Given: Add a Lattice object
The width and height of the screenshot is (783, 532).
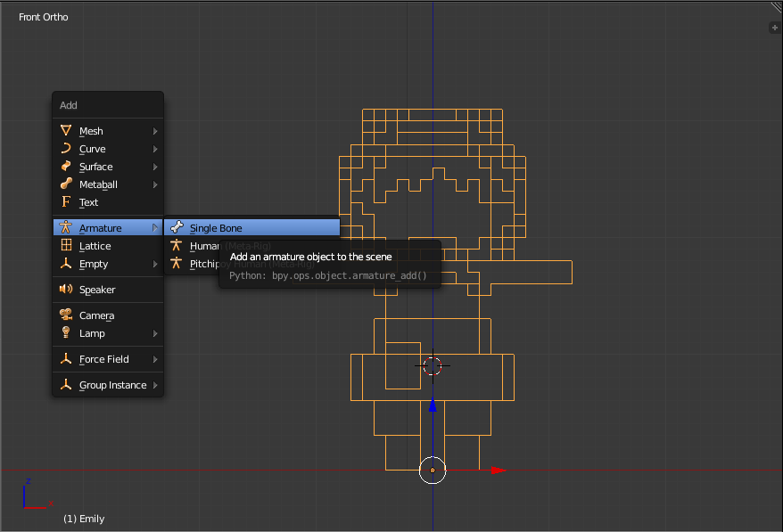Looking at the screenshot, I should [x=108, y=246].
